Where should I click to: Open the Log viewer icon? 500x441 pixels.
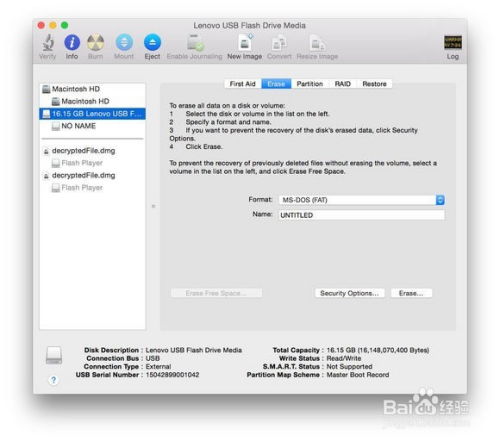(x=453, y=43)
